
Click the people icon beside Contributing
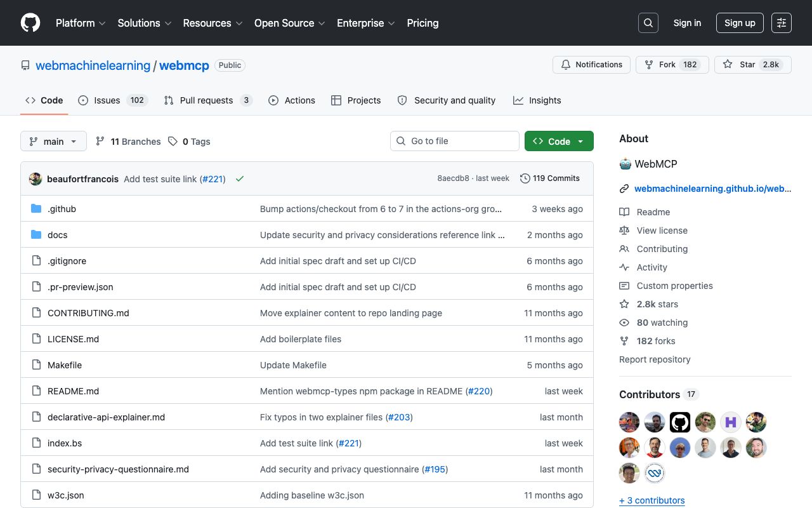(x=624, y=249)
